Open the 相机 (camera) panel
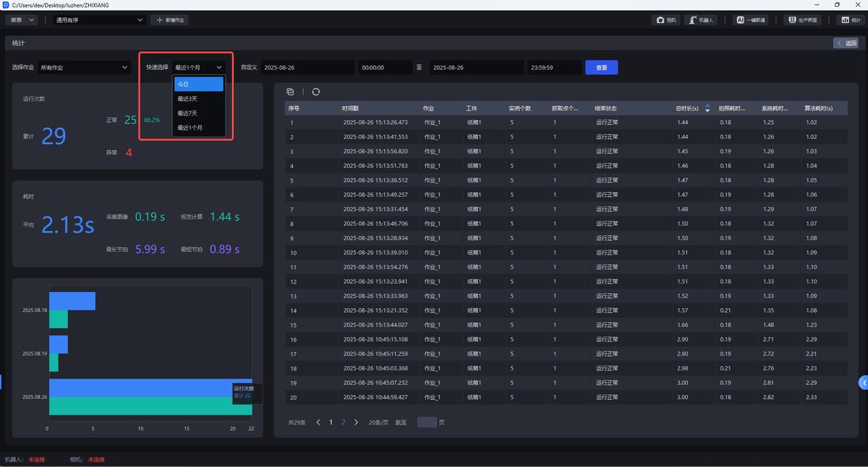 pyautogui.click(x=666, y=20)
